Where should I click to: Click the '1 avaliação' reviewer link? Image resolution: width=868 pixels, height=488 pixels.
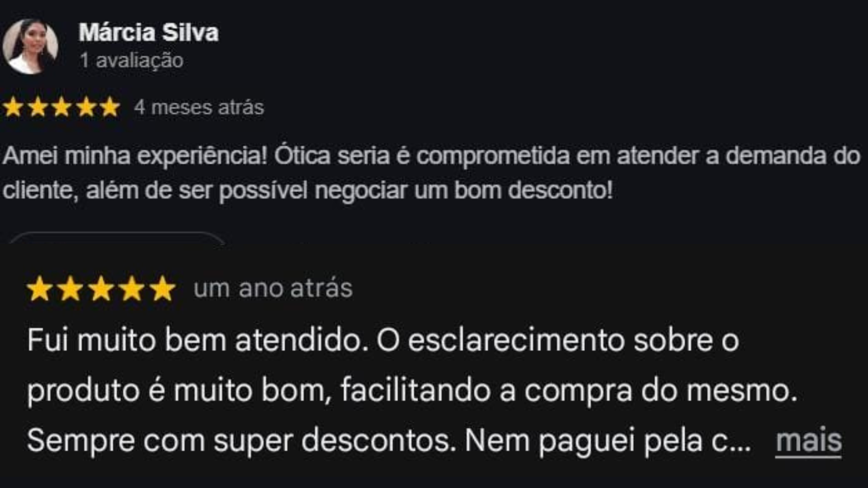coord(131,61)
